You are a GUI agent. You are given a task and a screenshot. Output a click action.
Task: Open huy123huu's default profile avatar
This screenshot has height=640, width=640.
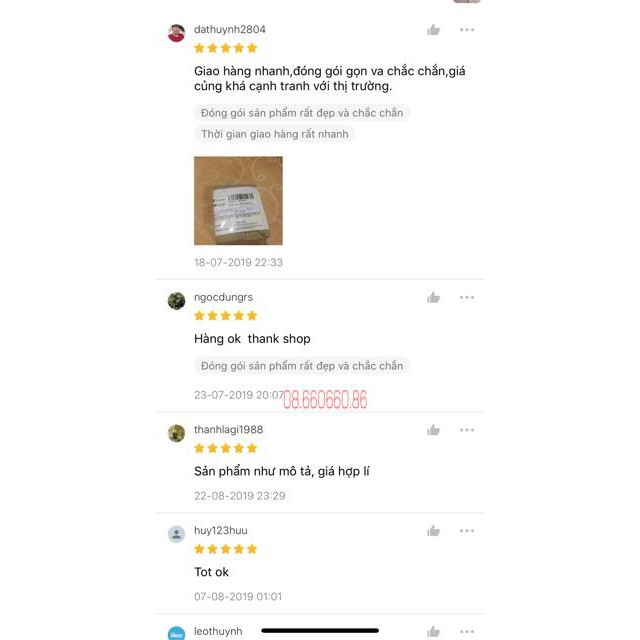coord(176,534)
